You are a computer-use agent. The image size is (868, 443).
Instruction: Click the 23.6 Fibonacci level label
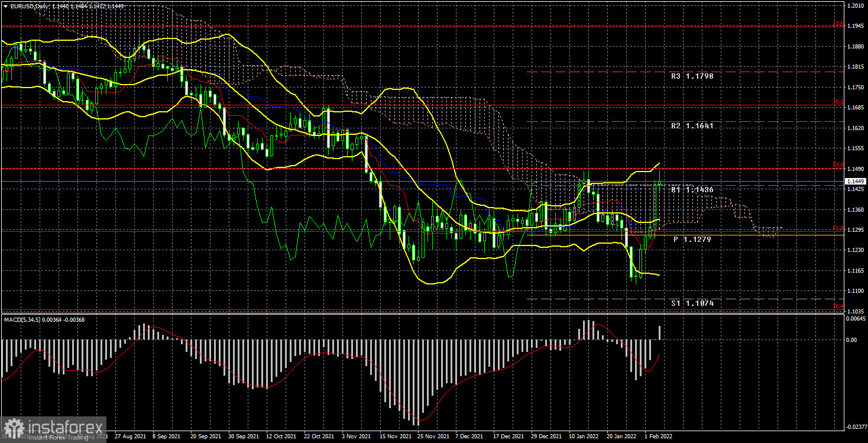point(837,24)
